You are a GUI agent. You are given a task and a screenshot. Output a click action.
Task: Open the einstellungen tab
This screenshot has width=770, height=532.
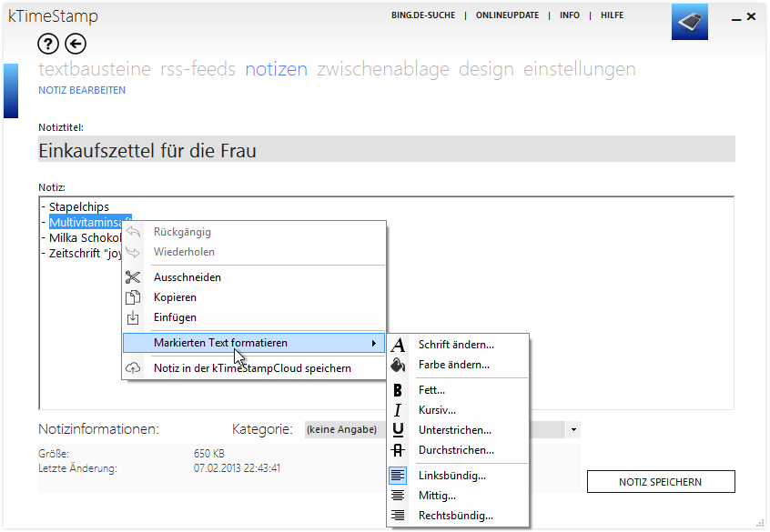[580, 69]
